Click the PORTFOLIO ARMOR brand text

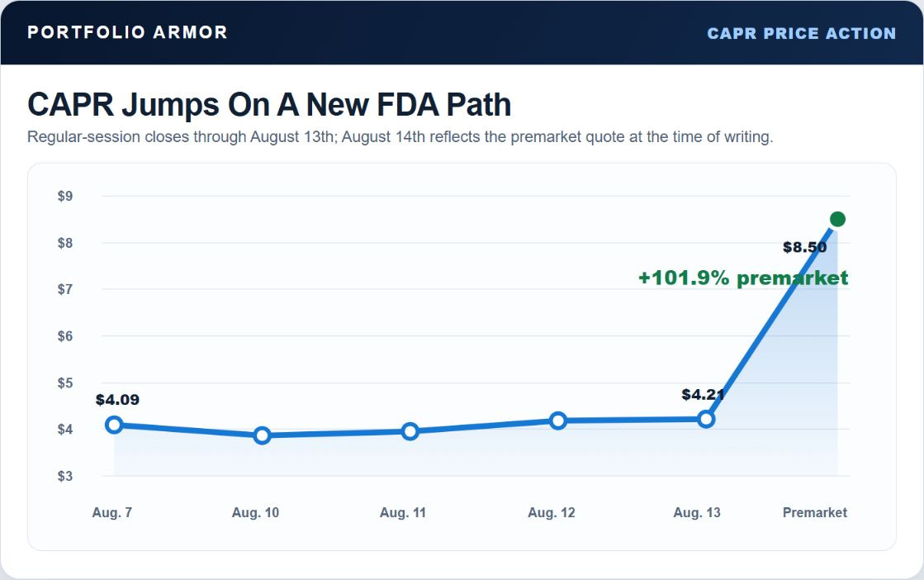127,32
